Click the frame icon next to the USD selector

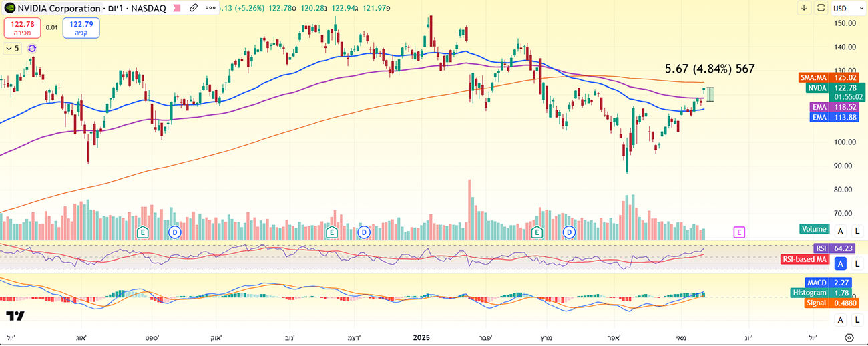[821, 8]
